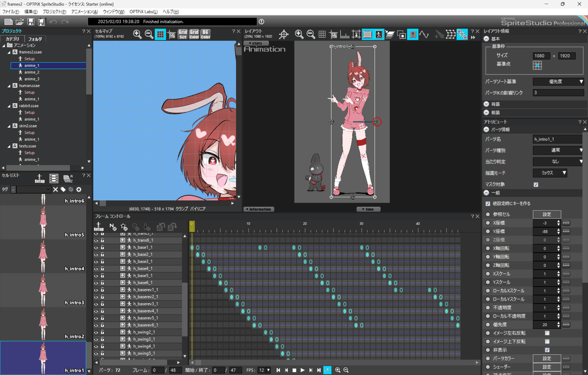Zoom in the timeline at bottom
Screen dimensions: 588x375
pyautogui.click(x=338, y=370)
